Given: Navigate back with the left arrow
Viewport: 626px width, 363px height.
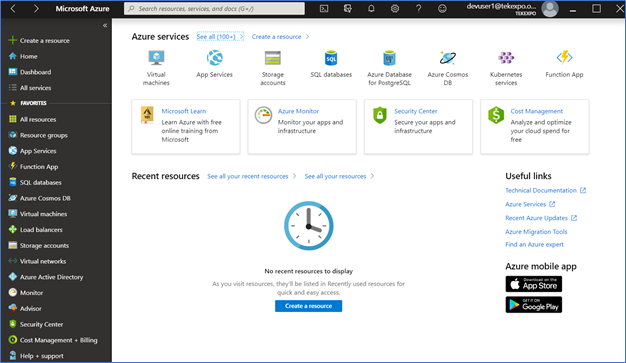Looking at the screenshot, I should point(13,8).
